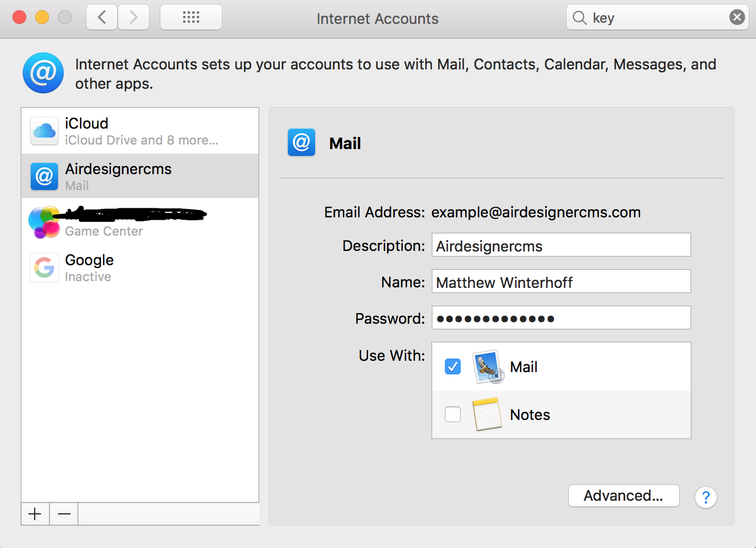
Task: Click the magnifying glass search icon
Action: coord(579,18)
